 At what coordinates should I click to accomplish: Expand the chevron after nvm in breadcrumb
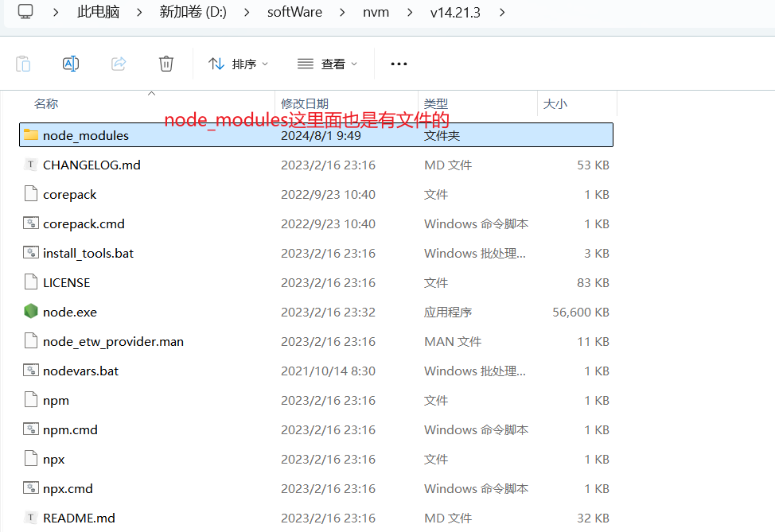click(410, 12)
